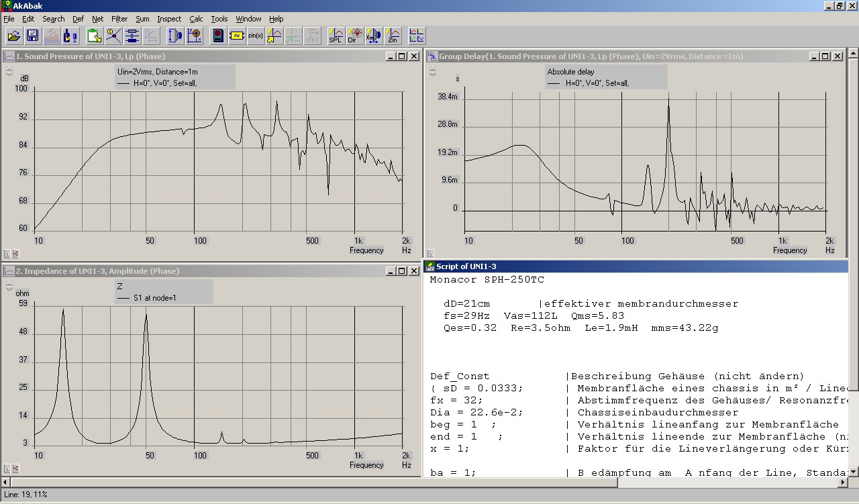Toggle info button in Sound Pressure window
The image size is (859, 504).
(7, 254)
